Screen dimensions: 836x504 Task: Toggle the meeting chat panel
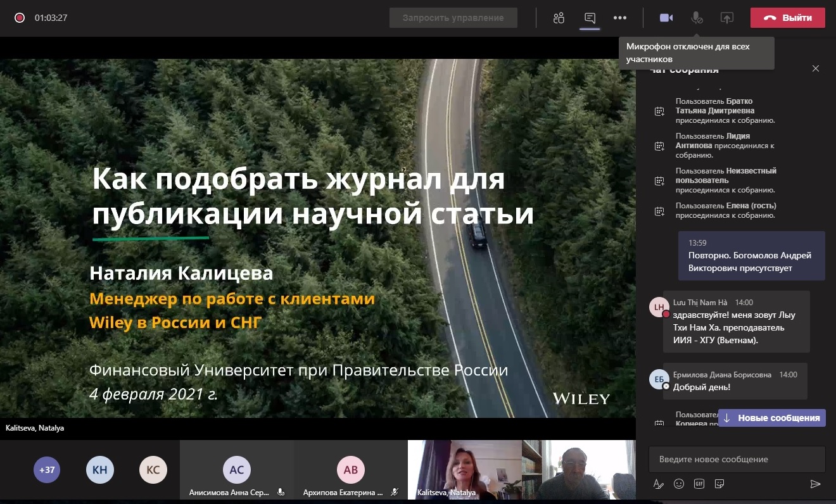(590, 18)
